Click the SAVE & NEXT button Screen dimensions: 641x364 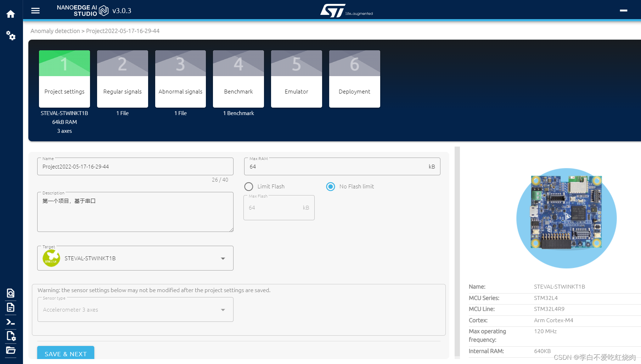[x=66, y=353]
